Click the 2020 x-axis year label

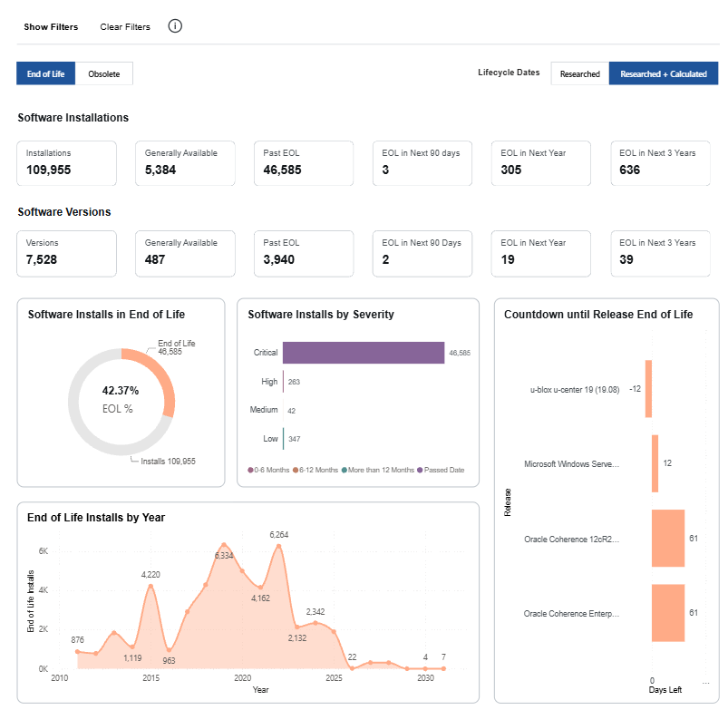[242, 678]
